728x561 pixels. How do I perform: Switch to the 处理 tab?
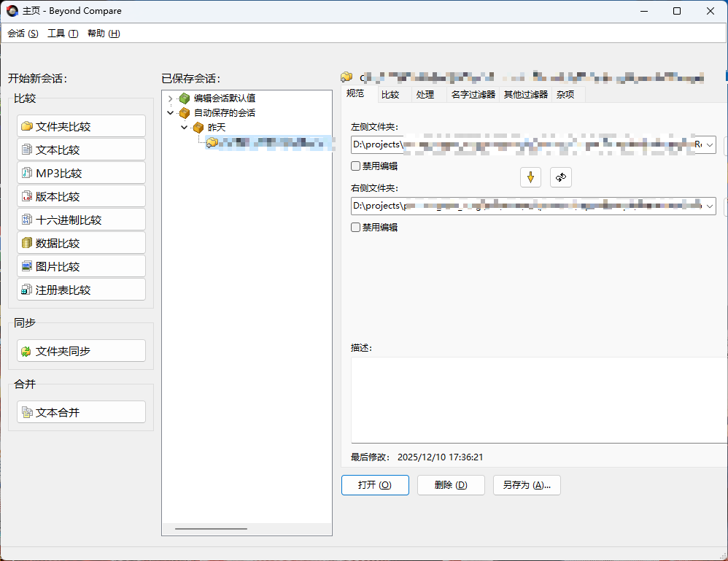click(425, 95)
